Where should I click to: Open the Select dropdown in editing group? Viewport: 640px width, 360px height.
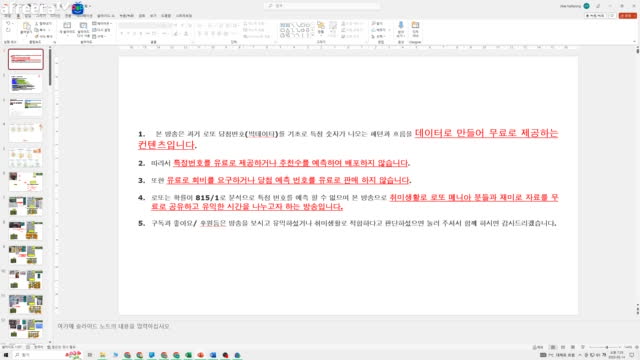point(379,36)
